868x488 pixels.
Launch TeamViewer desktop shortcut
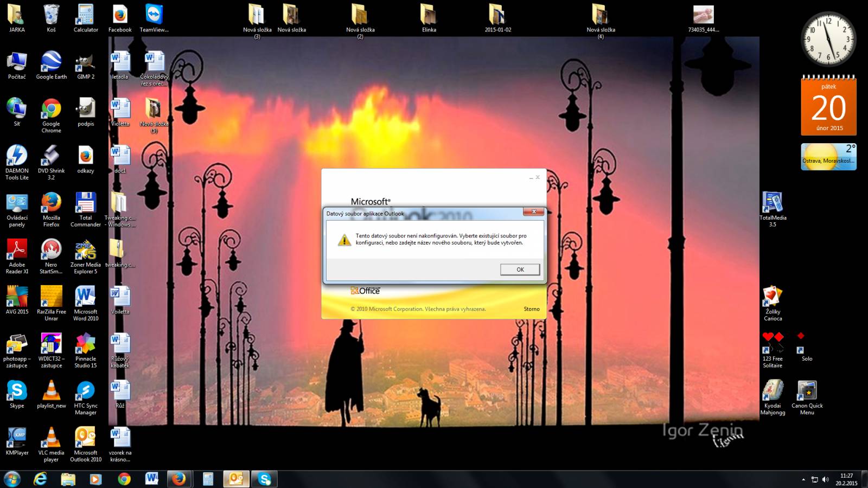154,18
